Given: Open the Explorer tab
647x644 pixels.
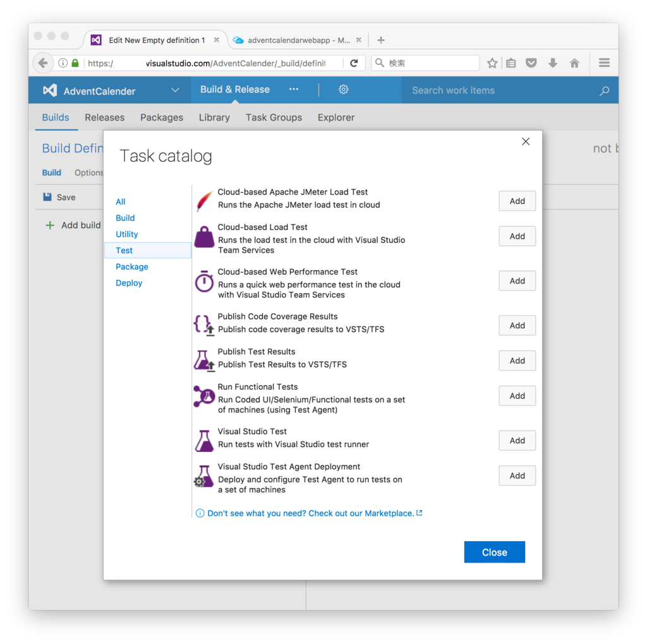Looking at the screenshot, I should [336, 117].
